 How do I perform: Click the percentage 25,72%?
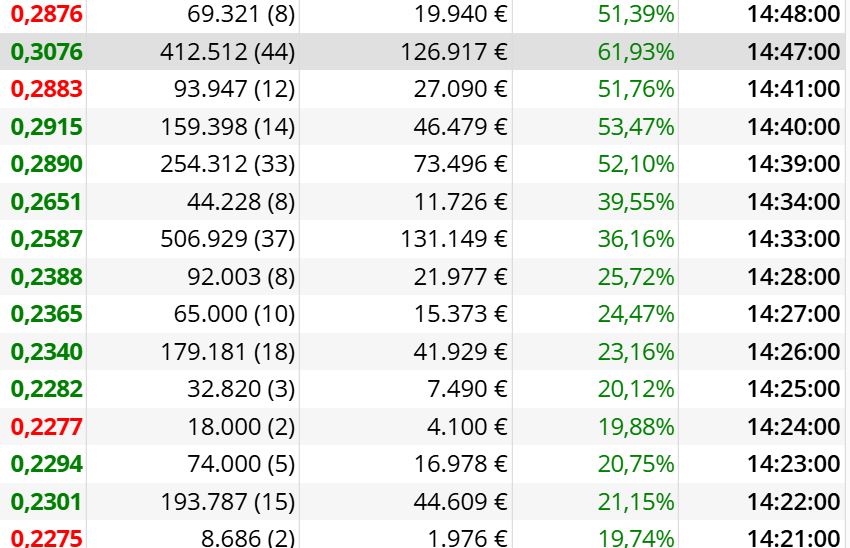coord(636,277)
